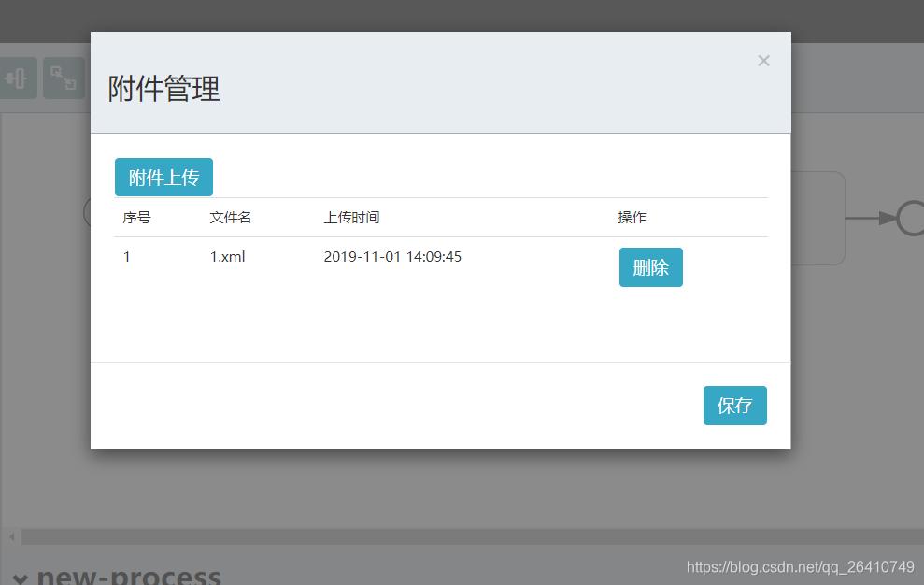
Task: Click the upload time 2019-11-01 14:09:45
Action: (x=392, y=257)
